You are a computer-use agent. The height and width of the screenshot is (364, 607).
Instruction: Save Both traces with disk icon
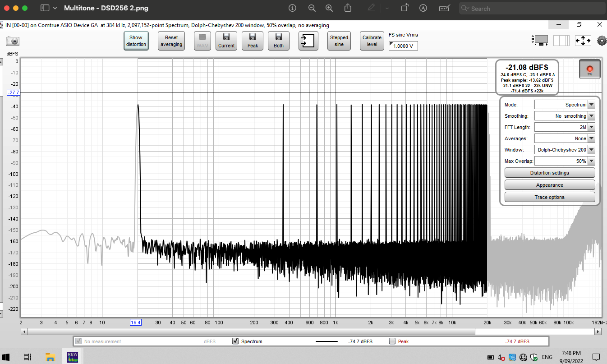[x=279, y=41]
